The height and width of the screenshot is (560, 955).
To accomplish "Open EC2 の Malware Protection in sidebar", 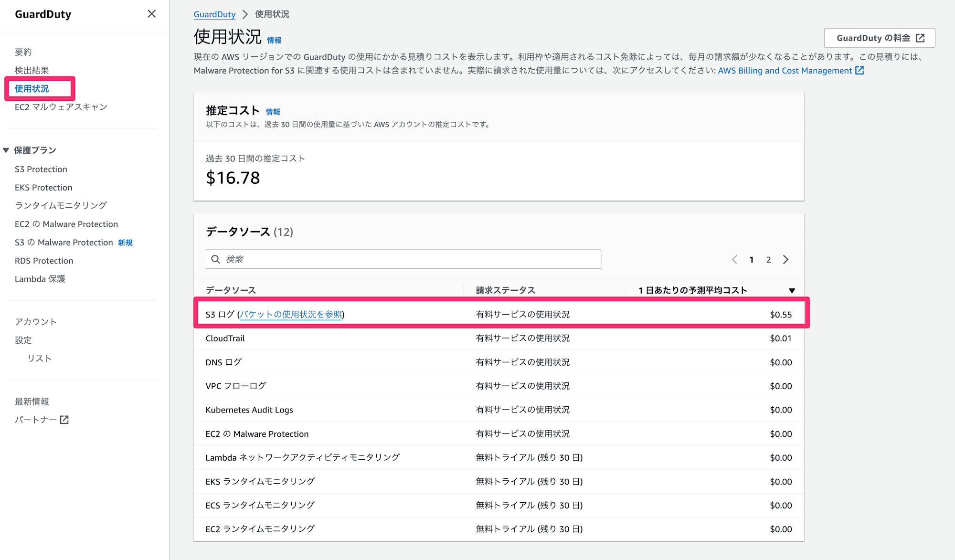I will click(66, 224).
